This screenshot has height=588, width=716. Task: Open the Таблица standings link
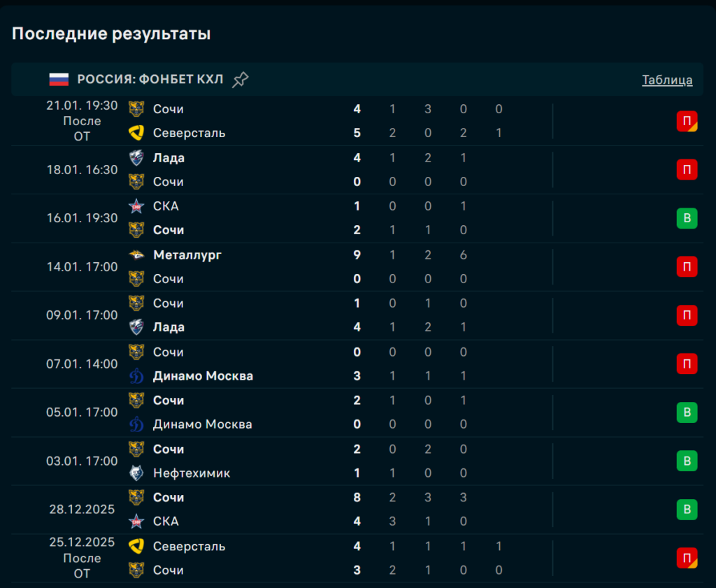click(667, 80)
